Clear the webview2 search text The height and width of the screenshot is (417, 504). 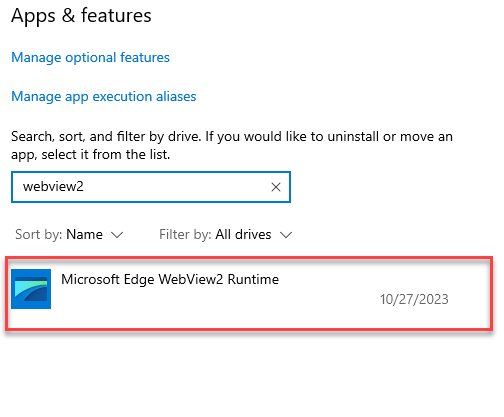coord(276,187)
